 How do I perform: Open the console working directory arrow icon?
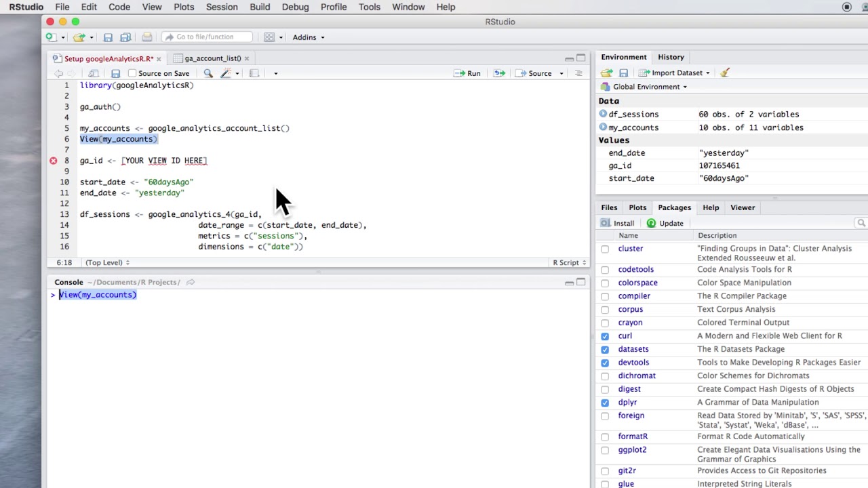[191, 282]
